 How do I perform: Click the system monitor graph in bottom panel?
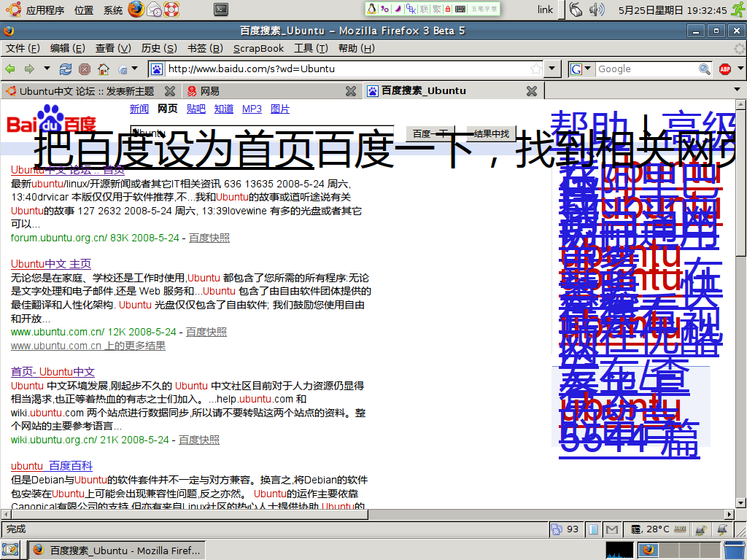click(620, 550)
